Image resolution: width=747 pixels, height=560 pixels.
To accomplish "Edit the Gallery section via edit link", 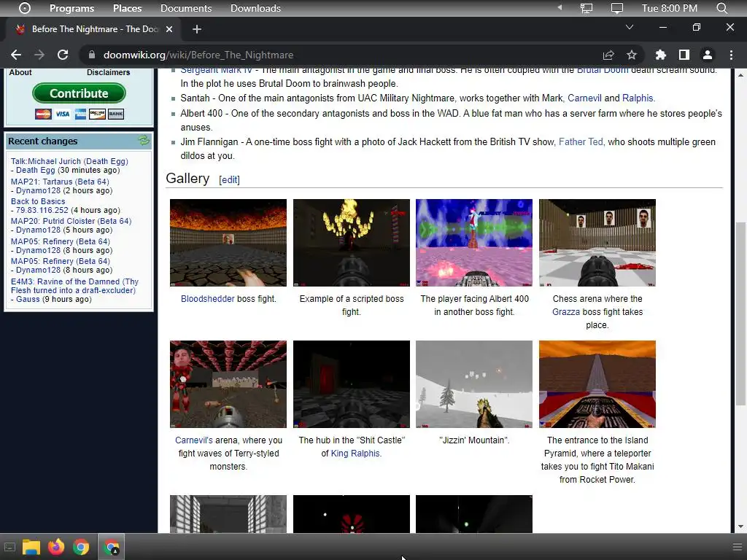I will [229, 179].
